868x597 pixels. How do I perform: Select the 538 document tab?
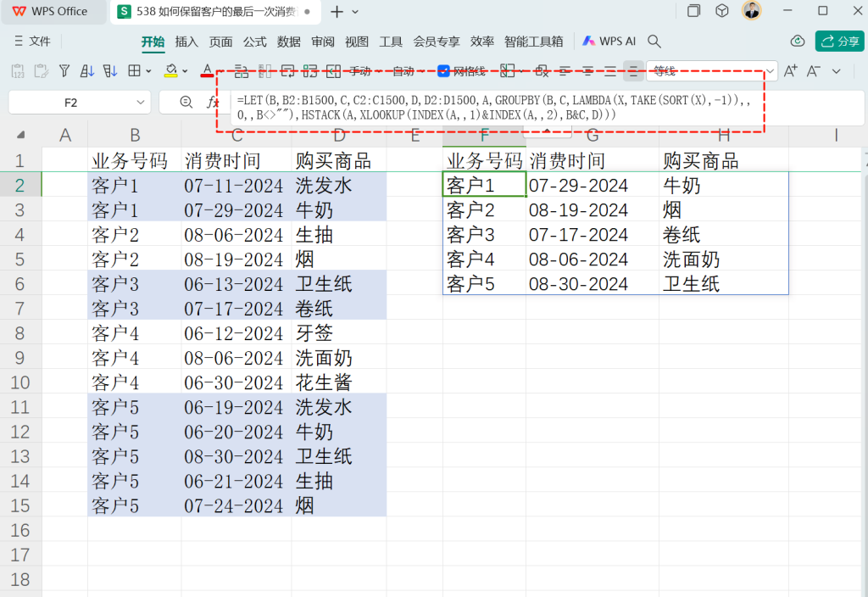[x=215, y=12]
